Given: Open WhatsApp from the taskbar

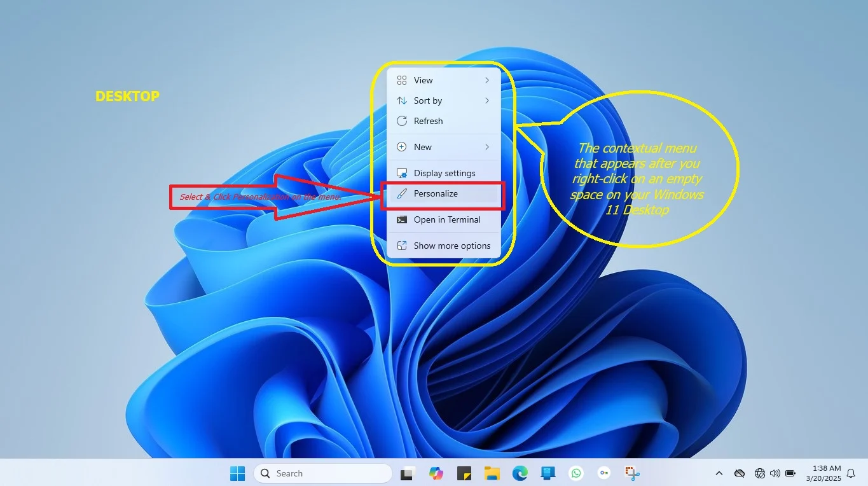Looking at the screenshot, I should pyautogui.click(x=576, y=473).
